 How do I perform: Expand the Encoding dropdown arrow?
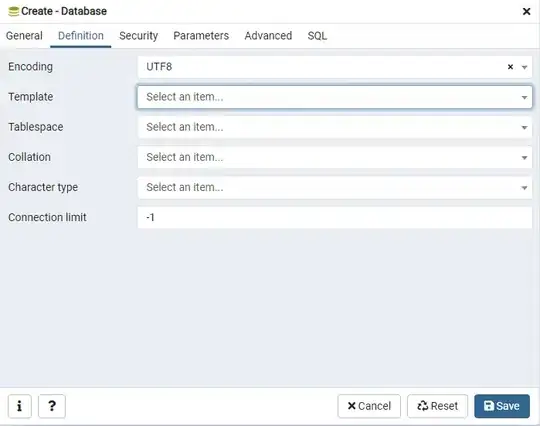click(524, 67)
